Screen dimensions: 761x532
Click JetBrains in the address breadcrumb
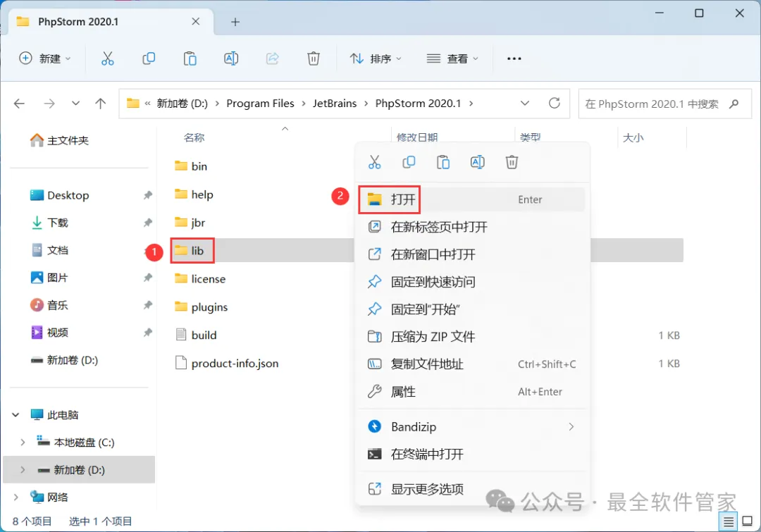point(335,104)
